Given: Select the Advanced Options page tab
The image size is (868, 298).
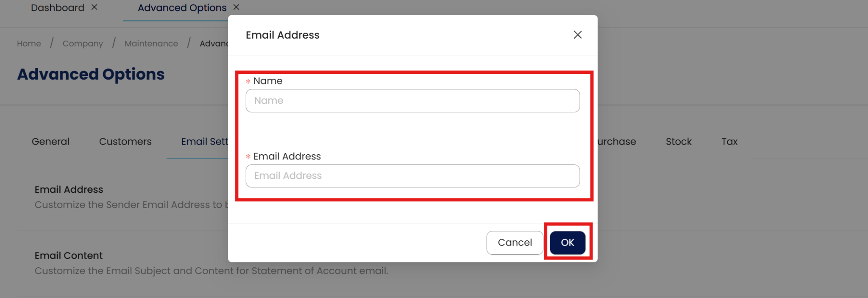Looking at the screenshot, I should pos(182,8).
